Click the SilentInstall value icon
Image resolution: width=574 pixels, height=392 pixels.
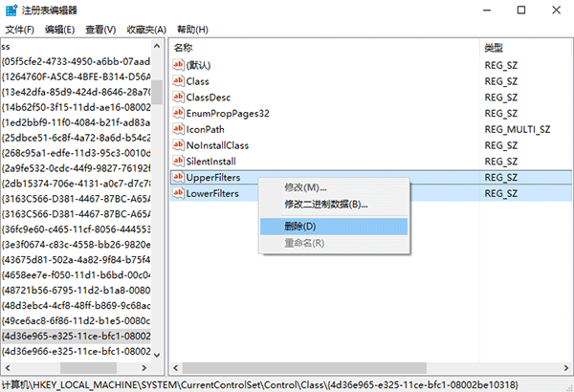pos(178,162)
